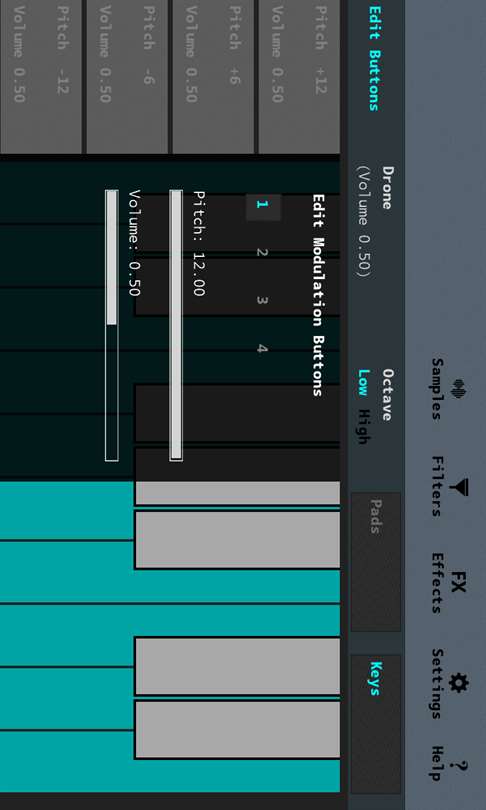The width and height of the screenshot is (486, 810).
Task: Tap the Pitch -6 modulation button
Action: coord(126,76)
